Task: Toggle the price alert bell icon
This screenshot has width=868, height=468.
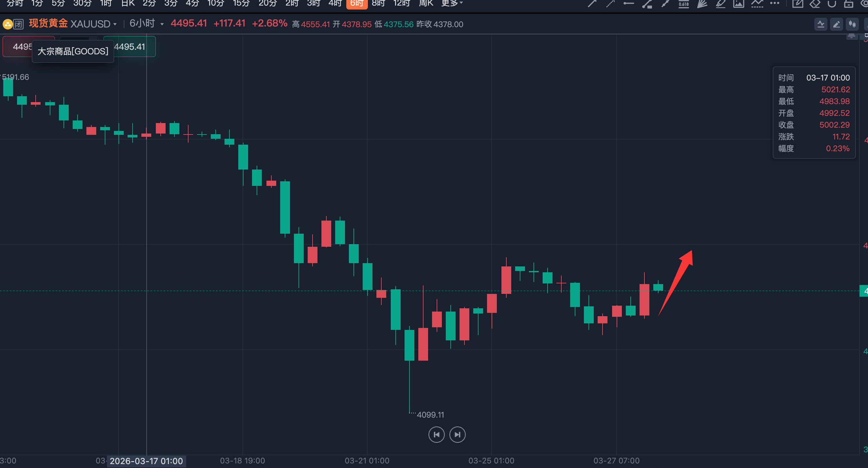Action: pyautogui.click(x=852, y=36)
